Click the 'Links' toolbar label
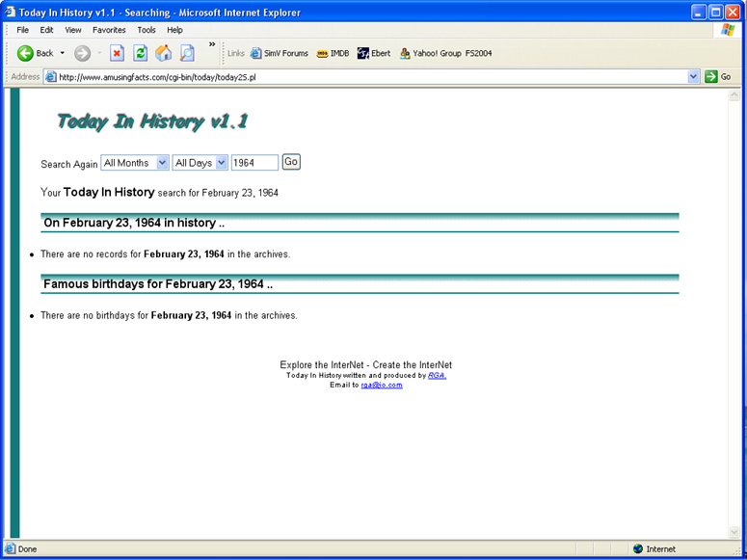The image size is (747, 560). coord(236,53)
